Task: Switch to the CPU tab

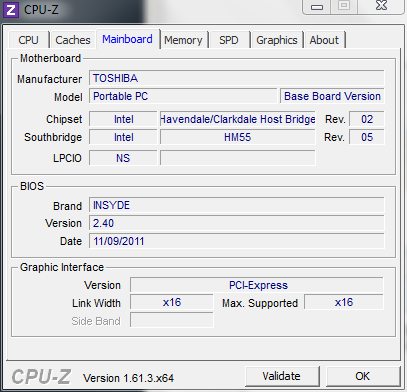Action: [x=29, y=40]
